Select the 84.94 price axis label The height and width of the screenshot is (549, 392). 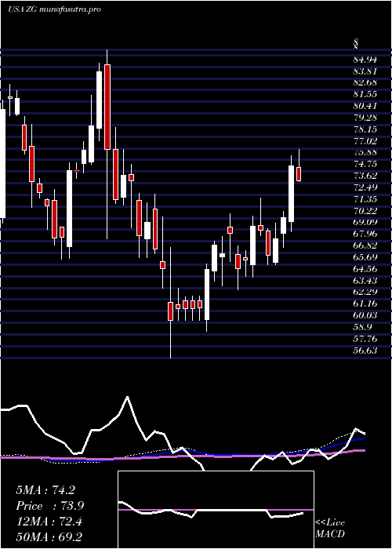[365, 60]
